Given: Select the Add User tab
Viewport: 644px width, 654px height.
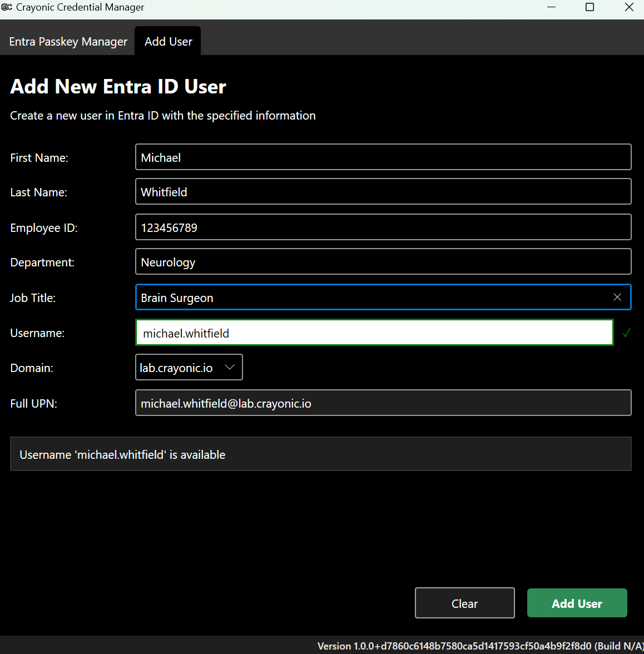Looking at the screenshot, I should pos(168,42).
